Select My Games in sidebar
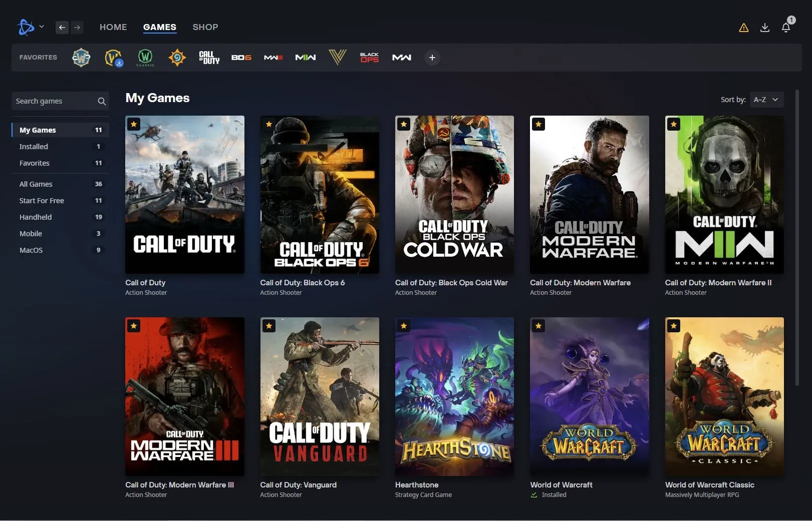 click(x=60, y=130)
